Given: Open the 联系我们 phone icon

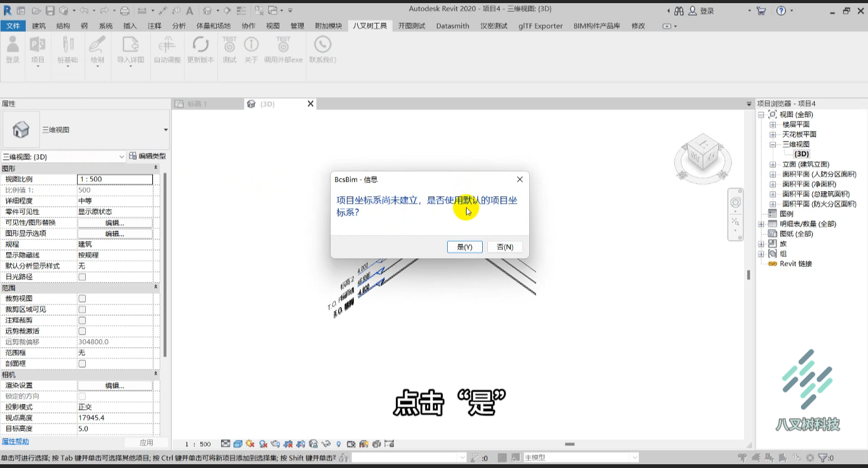Looking at the screenshot, I should pos(323,45).
